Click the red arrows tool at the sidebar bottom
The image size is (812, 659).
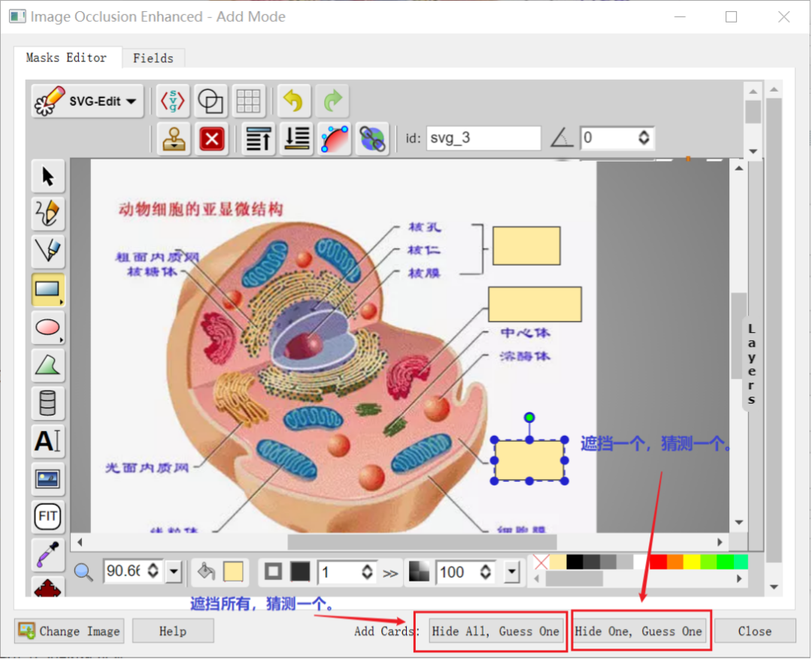[47, 587]
